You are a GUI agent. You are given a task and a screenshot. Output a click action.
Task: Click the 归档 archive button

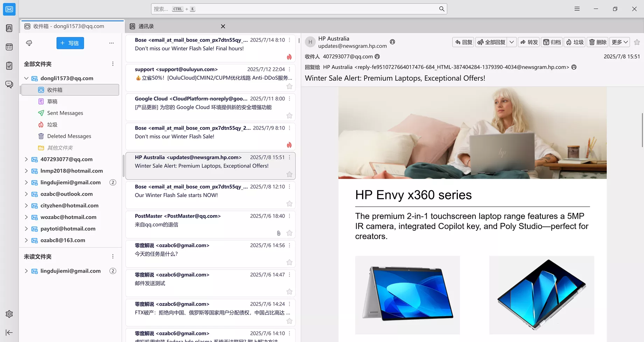point(552,42)
